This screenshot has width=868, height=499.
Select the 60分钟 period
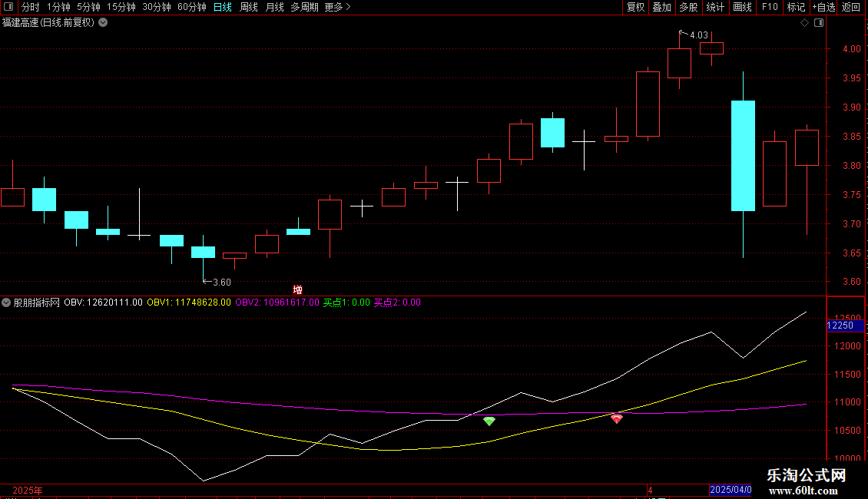(191, 7)
